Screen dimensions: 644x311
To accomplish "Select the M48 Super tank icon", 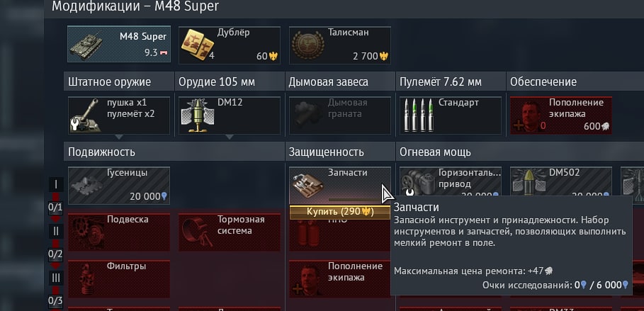I will [x=86, y=45].
